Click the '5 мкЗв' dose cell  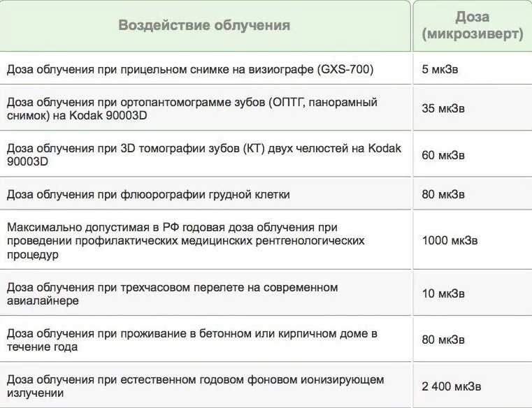473,70
